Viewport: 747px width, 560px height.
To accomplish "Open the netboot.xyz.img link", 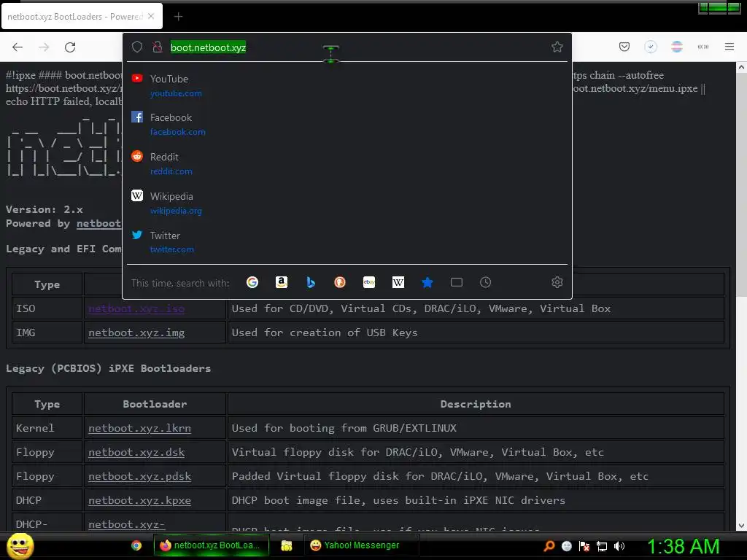I will pos(136,332).
